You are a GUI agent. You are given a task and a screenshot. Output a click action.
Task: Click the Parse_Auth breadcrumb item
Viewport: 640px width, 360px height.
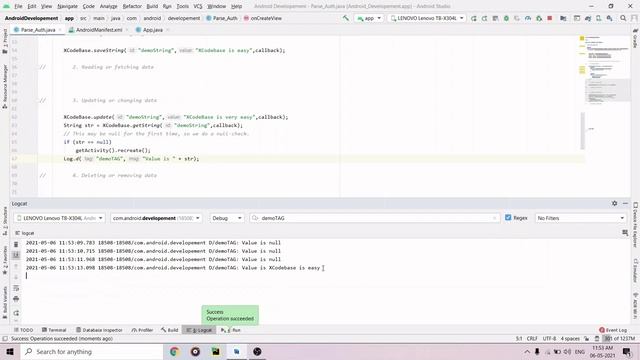[222, 18]
